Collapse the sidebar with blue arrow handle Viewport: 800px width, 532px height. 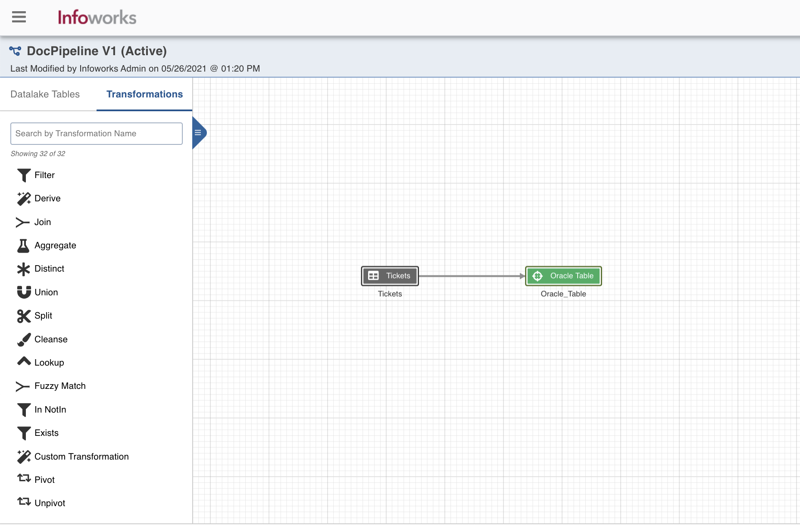tap(199, 133)
